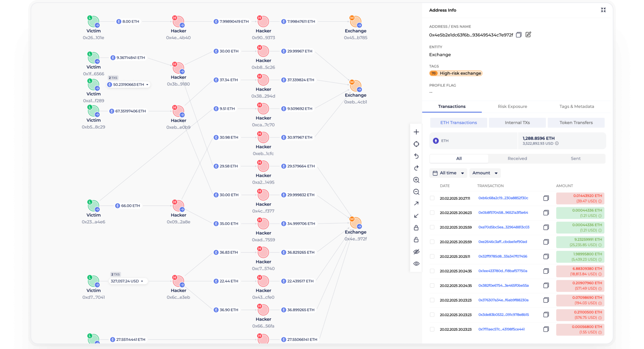This screenshot has height=349, width=644.
Task: Select the Exchange node 0xeb...4cb1
Action: pos(355,86)
